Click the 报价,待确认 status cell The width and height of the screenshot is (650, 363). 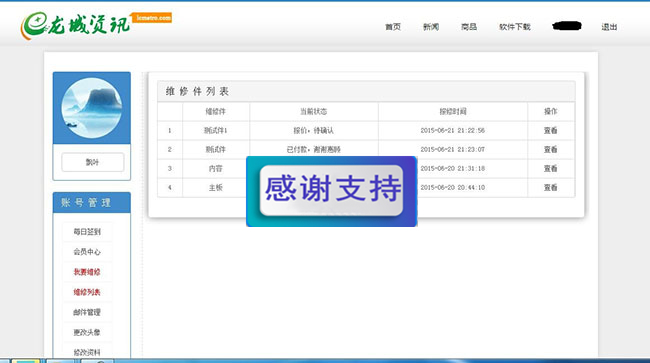(x=313, y=131)
